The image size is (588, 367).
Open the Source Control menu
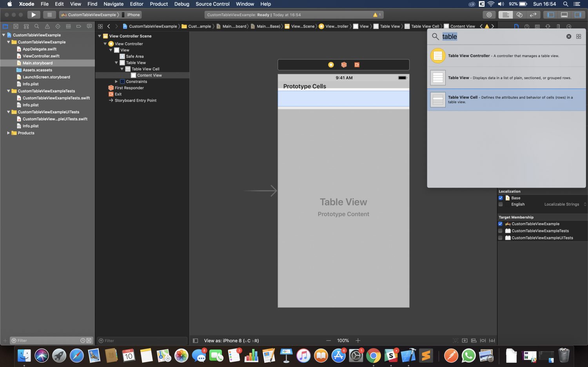click(x=212, y=4)
